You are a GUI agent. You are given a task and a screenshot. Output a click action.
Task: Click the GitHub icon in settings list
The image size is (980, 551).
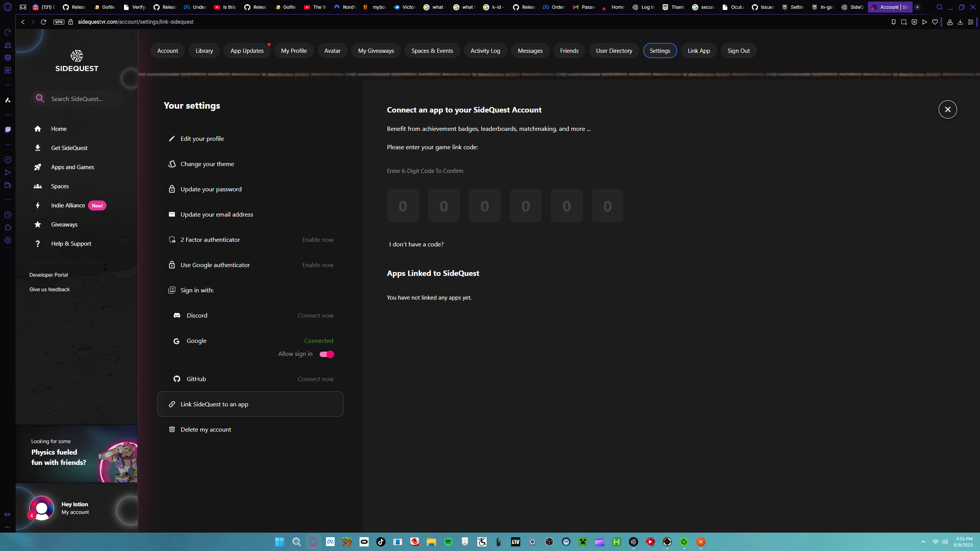(x=177, y=379)
